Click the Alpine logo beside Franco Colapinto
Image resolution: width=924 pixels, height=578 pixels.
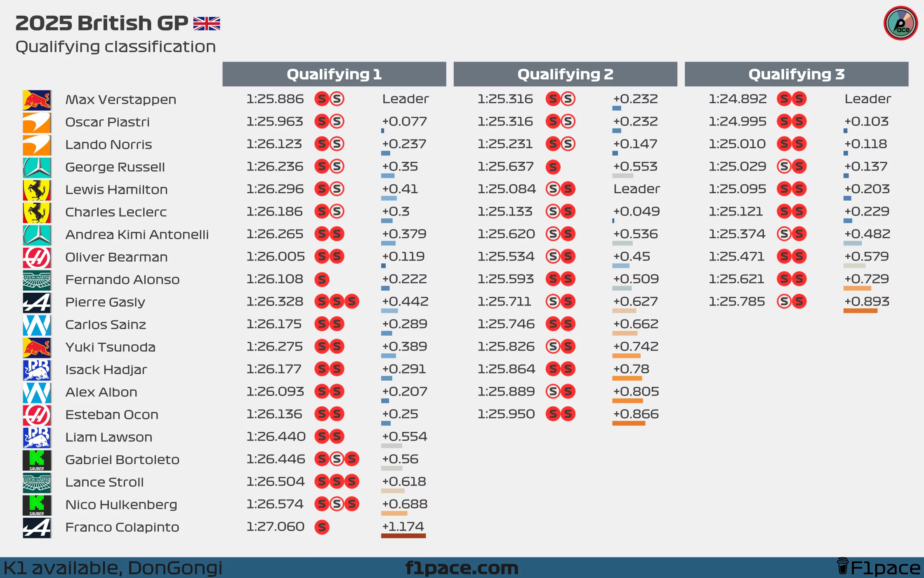[37, 528]
